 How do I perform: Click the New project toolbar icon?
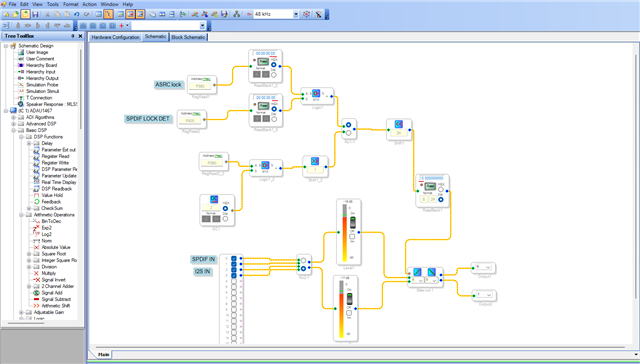(x=6, y=14)
